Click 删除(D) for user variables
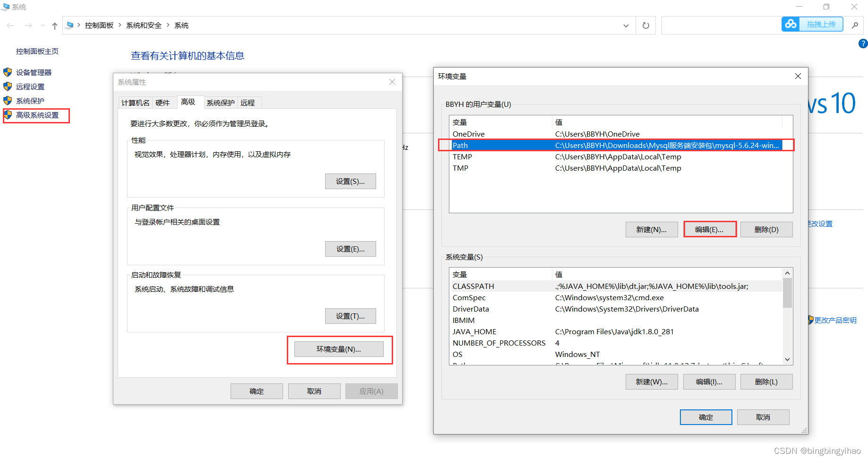This screenshot has width=868, height=460. pyautogui.click(x=766, y=230)
